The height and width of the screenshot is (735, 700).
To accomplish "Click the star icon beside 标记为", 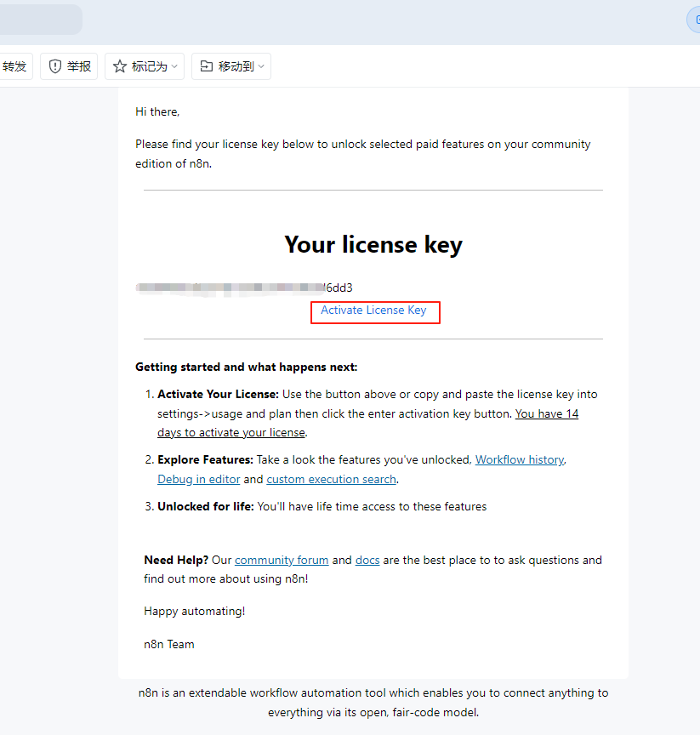I will point(120,66).
